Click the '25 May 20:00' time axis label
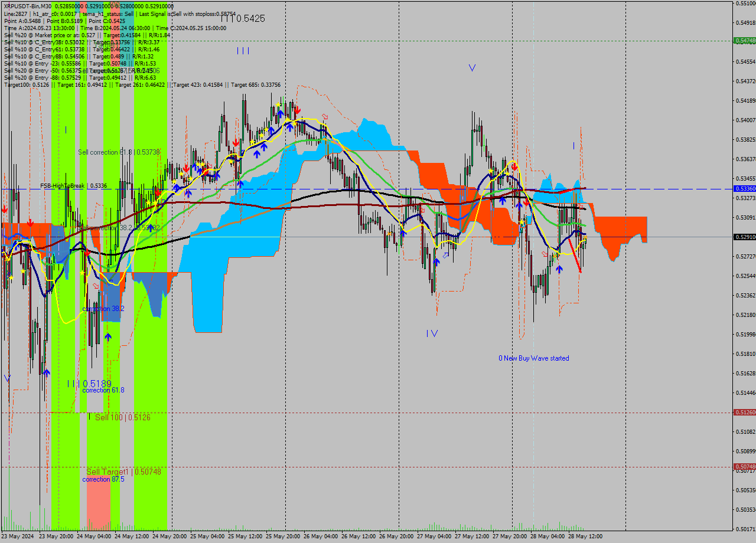The image size is (756, 543). coord(283,537)
